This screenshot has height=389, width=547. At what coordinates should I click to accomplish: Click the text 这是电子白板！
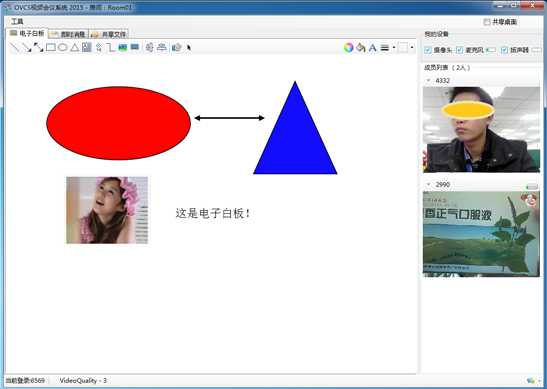(x=212, y=213)
